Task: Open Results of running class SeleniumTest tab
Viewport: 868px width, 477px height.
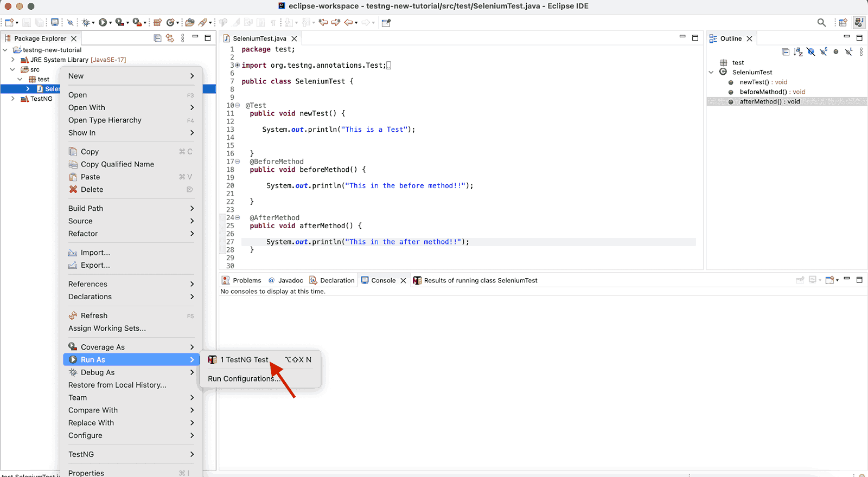Action: pos(475,280)
